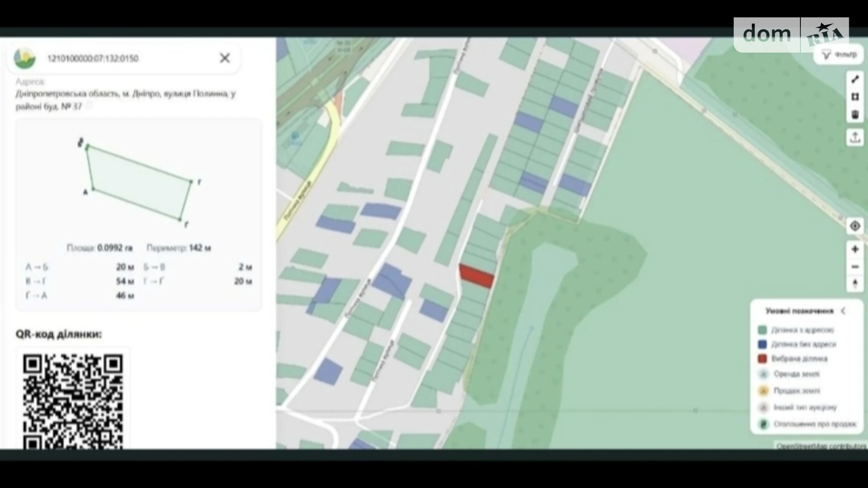Click the trash delete drawing icon
Viewport: 868px width, 488px height.
coord(855,114)
